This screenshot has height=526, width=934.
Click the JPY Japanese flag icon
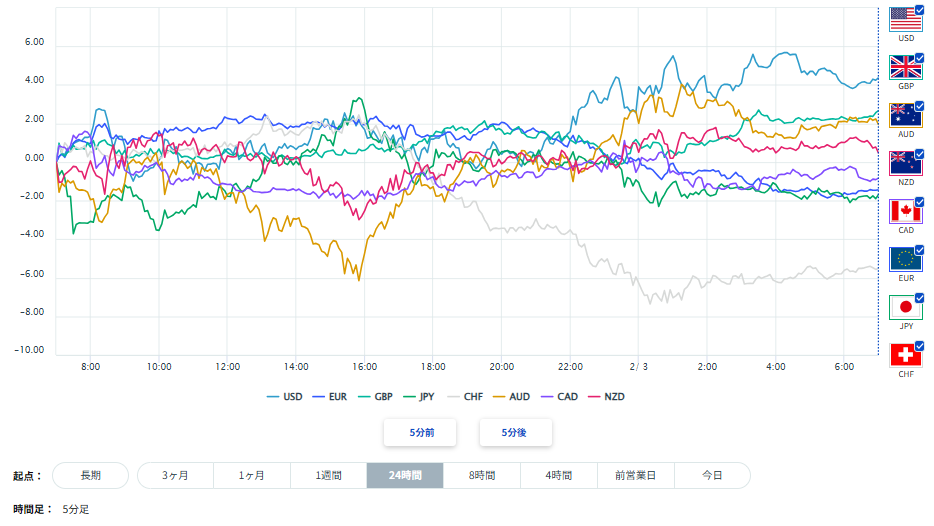pos(905,307)
